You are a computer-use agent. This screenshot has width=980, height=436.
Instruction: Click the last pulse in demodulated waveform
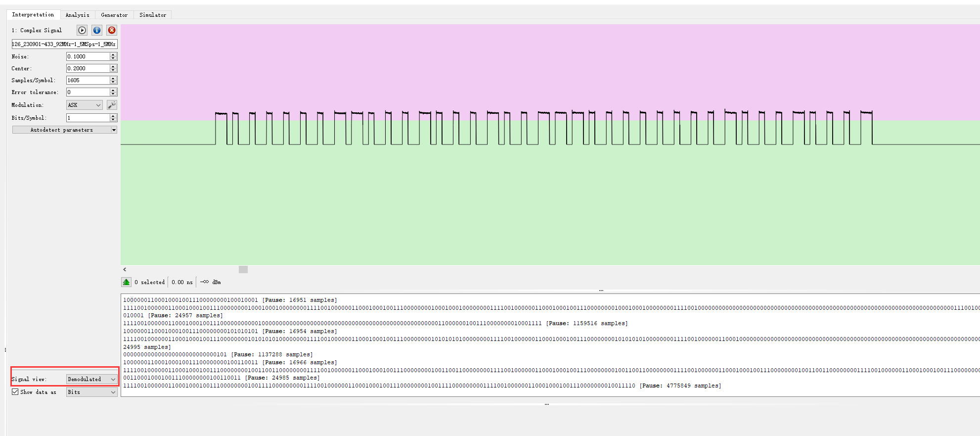pos(866,128)
